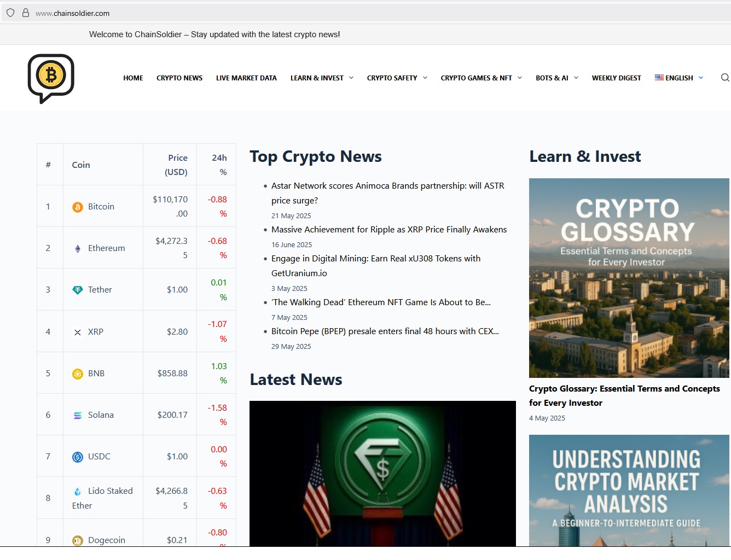The height and width of the screenshot is (560, 731).
Task: Expand the ENGLISH language selector
Action: pos(680,78)
